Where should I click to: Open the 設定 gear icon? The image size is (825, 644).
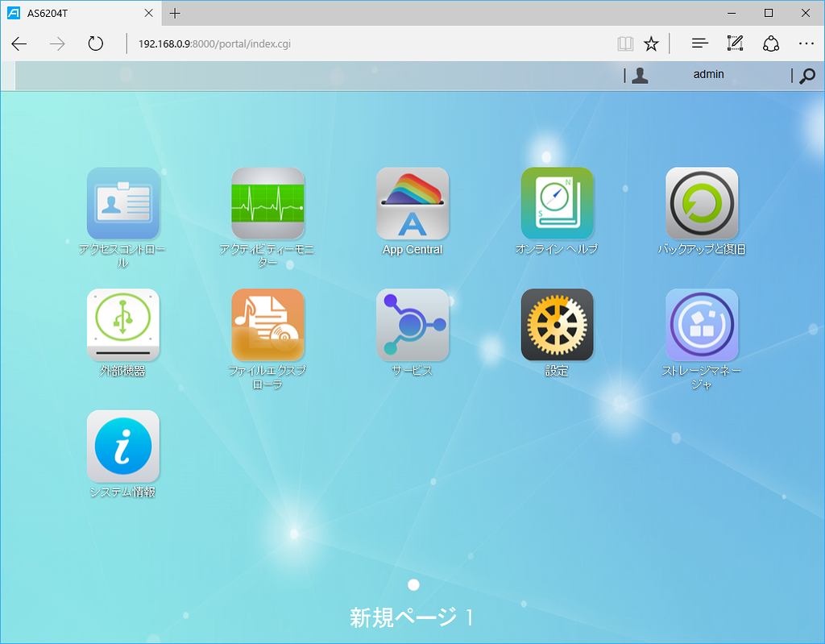pyautogui.click(x=558, y=325)
